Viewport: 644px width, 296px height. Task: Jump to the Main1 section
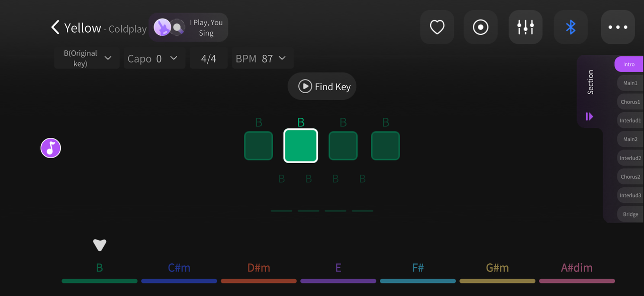coord(630,83)
